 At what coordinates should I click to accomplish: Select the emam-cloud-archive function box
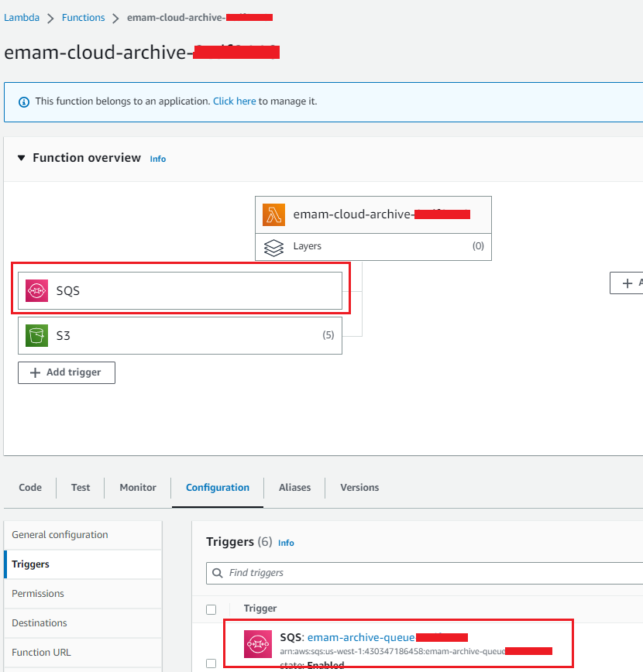click(373, 214)
